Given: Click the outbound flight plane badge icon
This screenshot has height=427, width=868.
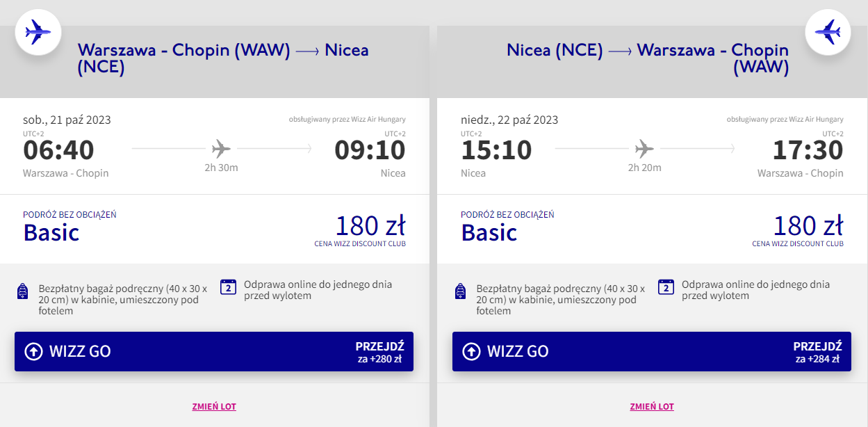Looking at the screenshot, I should coord(38,31).
